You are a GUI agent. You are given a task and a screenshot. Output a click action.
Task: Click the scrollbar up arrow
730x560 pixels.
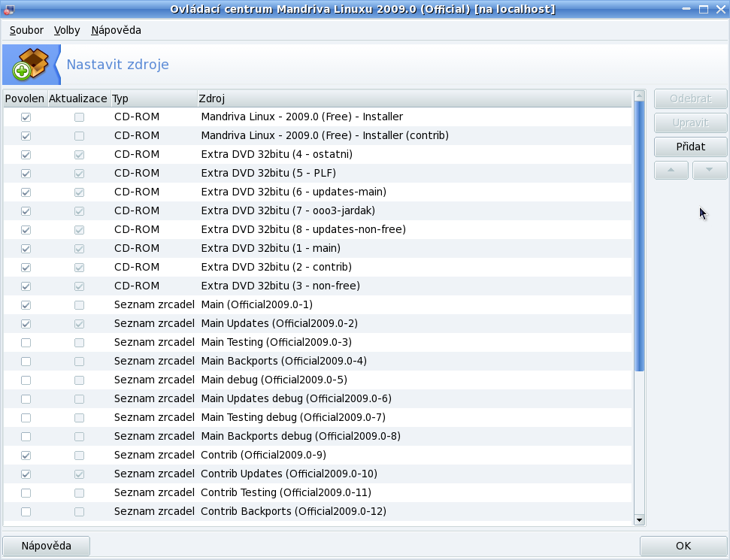click(x=639, y=96)
